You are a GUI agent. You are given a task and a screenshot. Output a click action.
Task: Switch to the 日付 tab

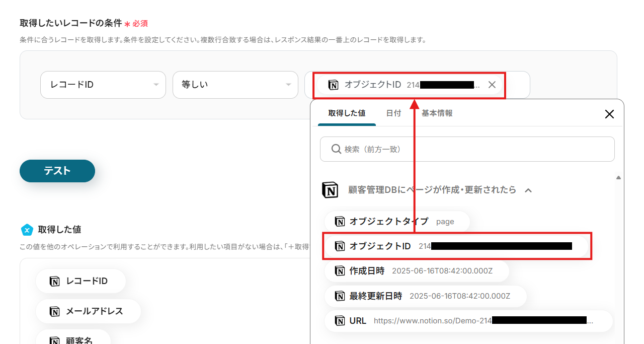point(393,113)
